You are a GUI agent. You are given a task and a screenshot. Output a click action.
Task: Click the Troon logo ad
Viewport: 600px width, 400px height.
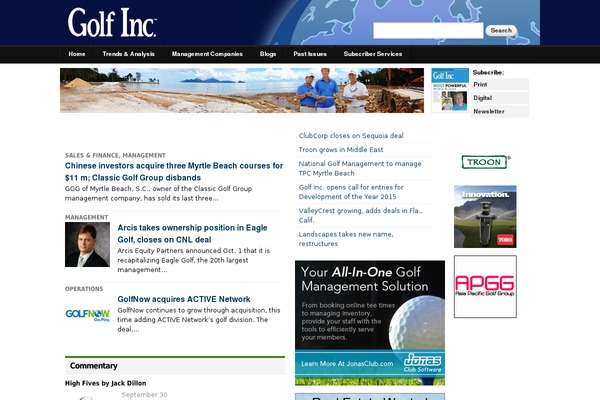click(485, 162)
